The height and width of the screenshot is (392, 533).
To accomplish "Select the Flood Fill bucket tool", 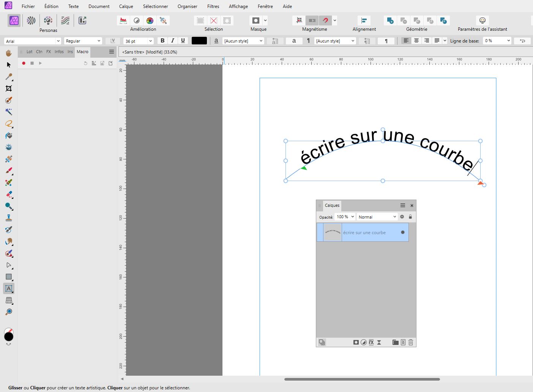I will 9,135.
